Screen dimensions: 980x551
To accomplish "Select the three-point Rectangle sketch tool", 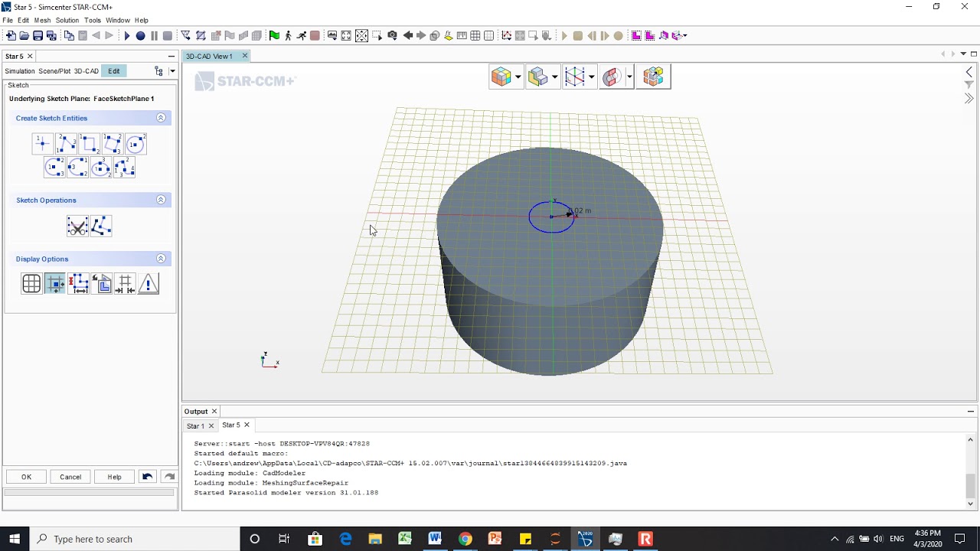I will (113, 143).
